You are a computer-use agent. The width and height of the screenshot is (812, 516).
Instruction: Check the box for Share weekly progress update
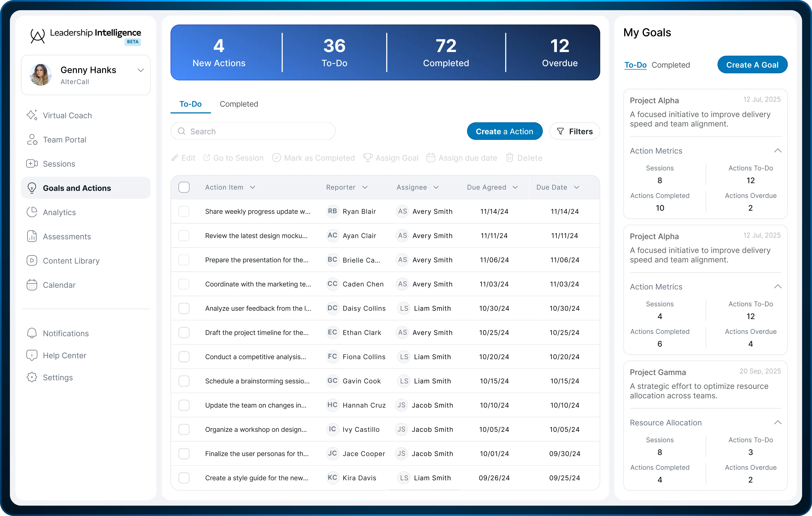[x=184, y=212]
